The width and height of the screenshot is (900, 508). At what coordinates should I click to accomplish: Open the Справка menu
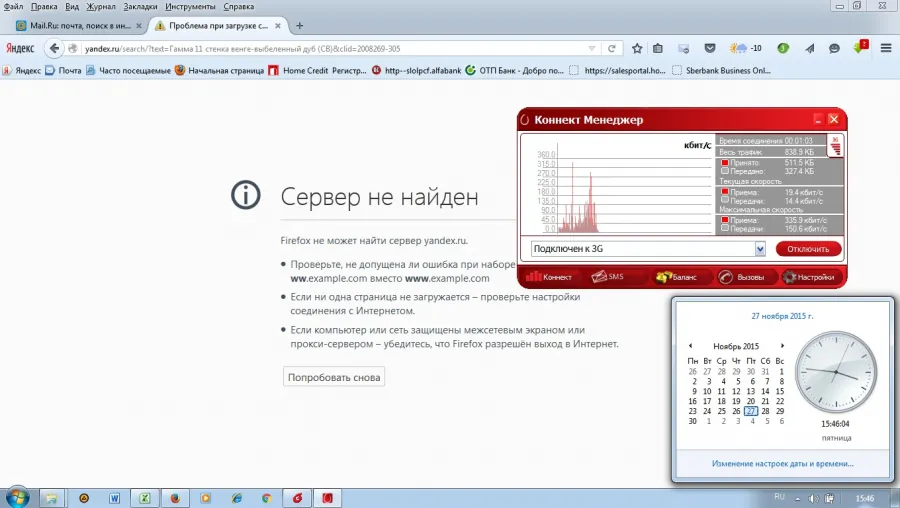[238, 7]
